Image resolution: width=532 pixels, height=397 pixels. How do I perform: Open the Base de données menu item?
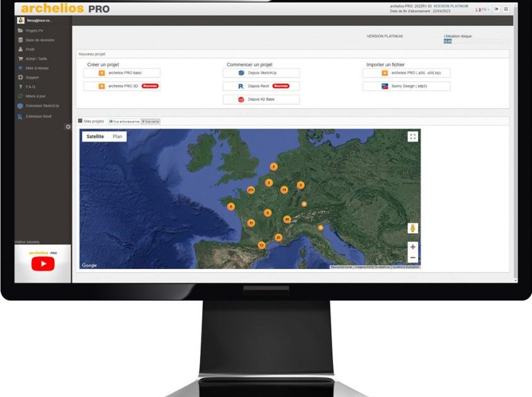point(40,40)
